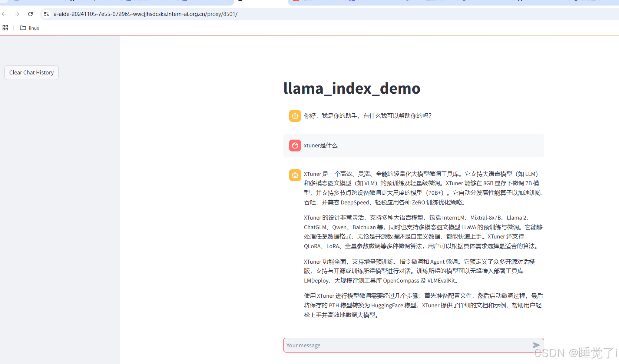Click the paragraph starting 'XTuner 功能全面'
The height and width of the screenshot is (364, 619).
[x=420, y=271]
